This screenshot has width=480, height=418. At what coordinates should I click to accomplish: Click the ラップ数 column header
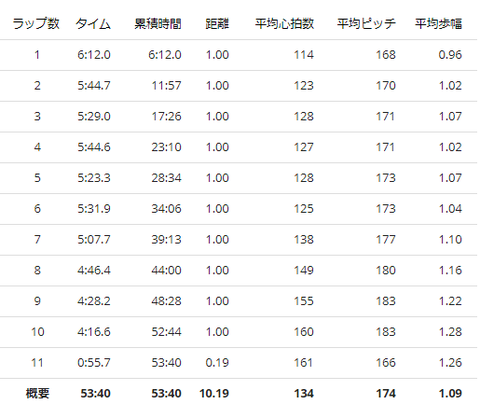tap(36, 24)
